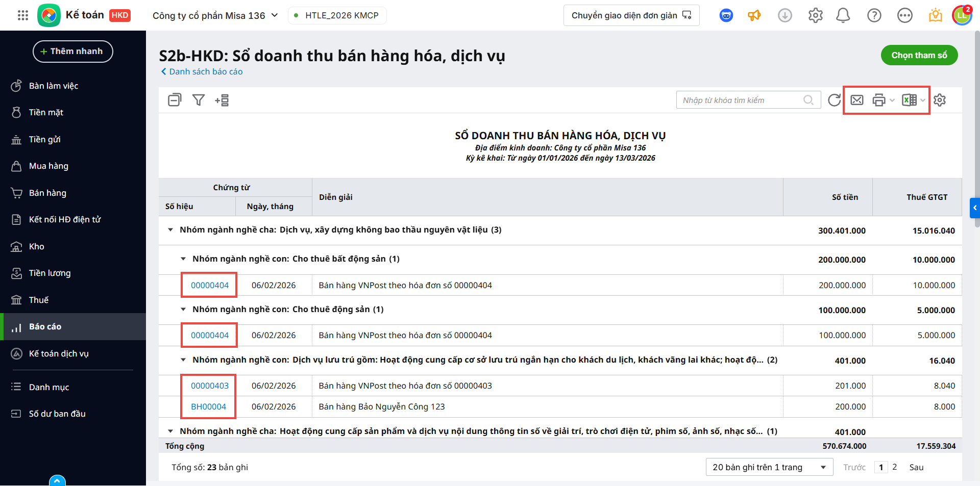Viewport: 980px width, 486px height.
Task: Open voucher link BH00004
Action: (208, 406)
